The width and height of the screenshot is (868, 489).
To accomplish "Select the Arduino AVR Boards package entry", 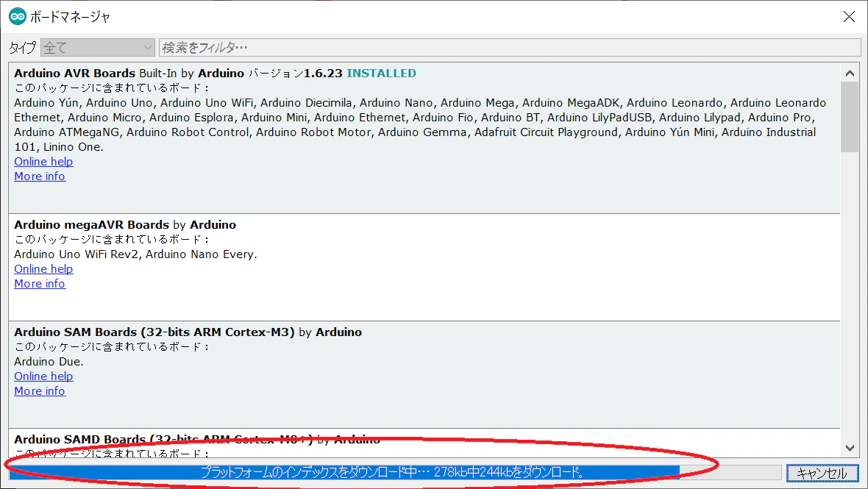I will coord(424,138).
